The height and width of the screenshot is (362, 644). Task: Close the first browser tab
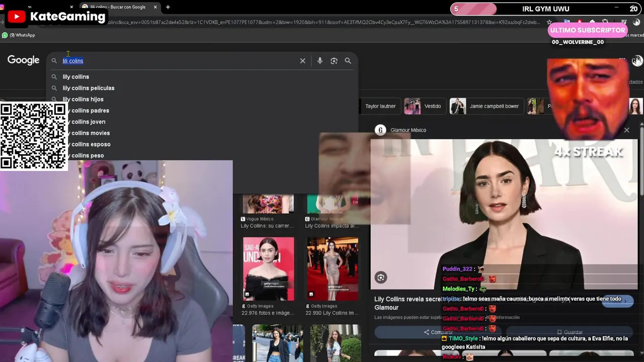[71, 7]
